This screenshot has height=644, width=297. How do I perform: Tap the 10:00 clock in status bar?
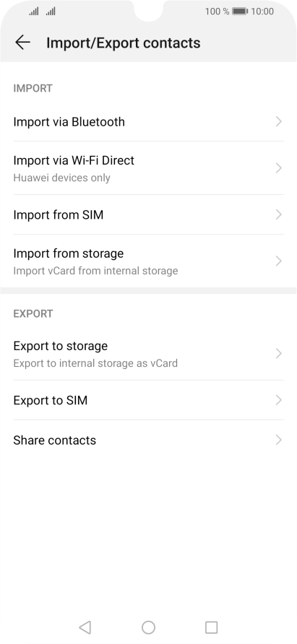pos(262,12)
